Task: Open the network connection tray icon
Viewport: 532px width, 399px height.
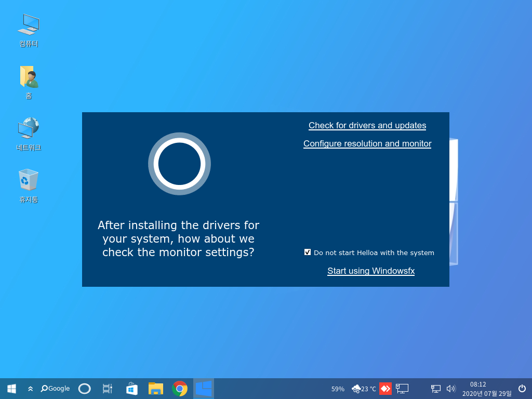Action: tap(436, 389)
